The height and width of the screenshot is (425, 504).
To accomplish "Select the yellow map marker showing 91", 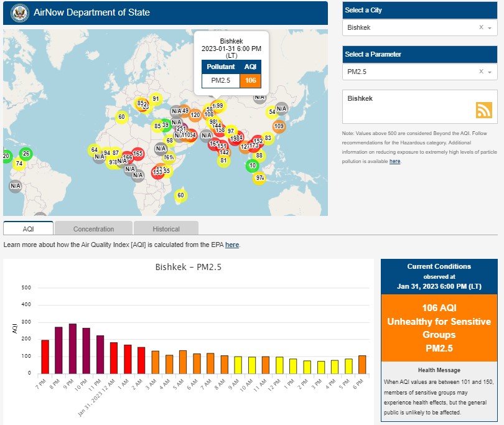I will click(x=156, y=99).
